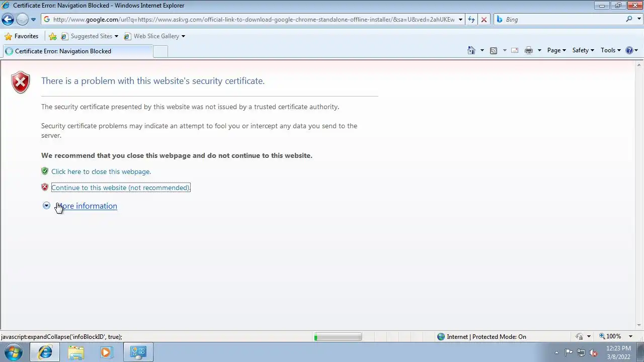Screen dimensions: 644x362
Task: Click the Compatibility View/Refresh icon
Action: pyautogui.click(x=471, y=20)
